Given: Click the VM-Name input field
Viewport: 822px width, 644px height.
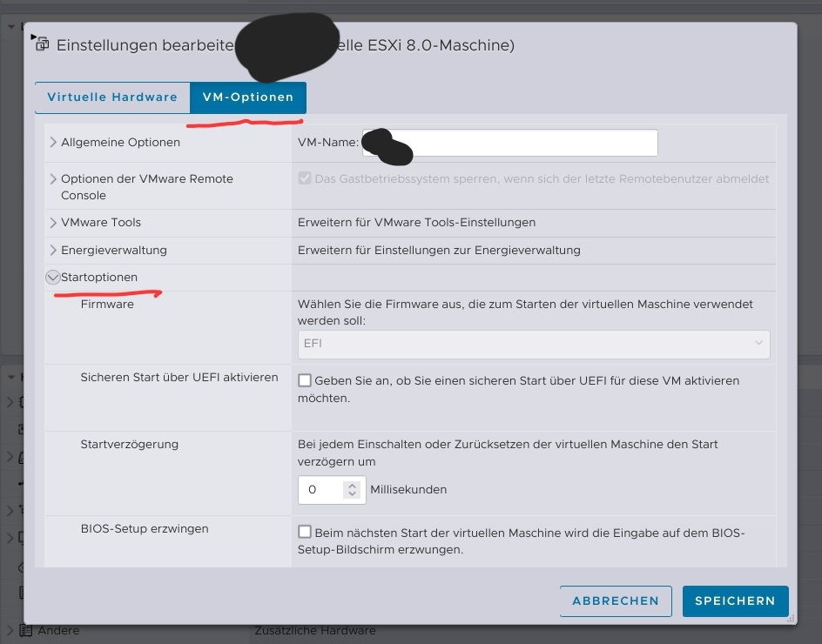Looking at the screenshot, I should (x=509, y=143).
